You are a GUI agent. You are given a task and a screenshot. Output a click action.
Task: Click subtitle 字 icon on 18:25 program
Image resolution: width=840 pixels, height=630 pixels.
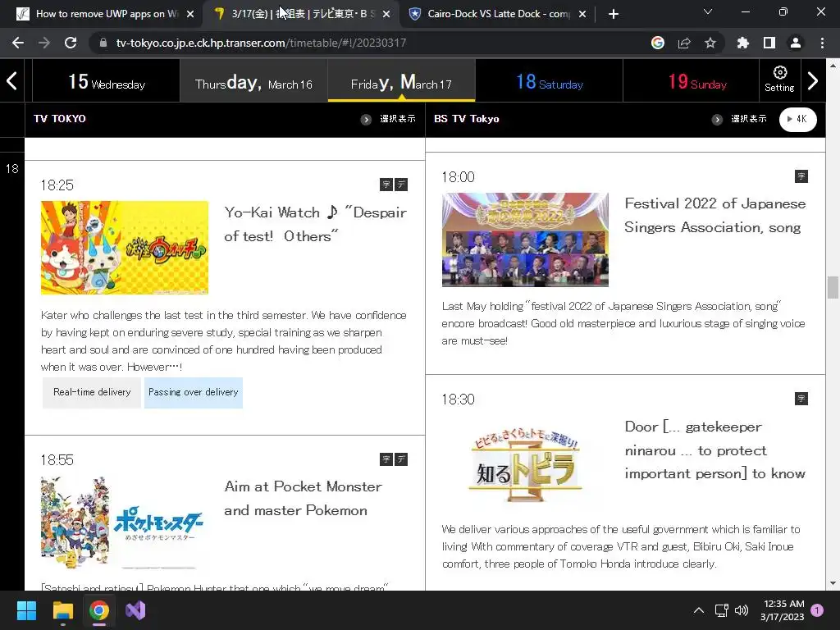pos(386,185)
